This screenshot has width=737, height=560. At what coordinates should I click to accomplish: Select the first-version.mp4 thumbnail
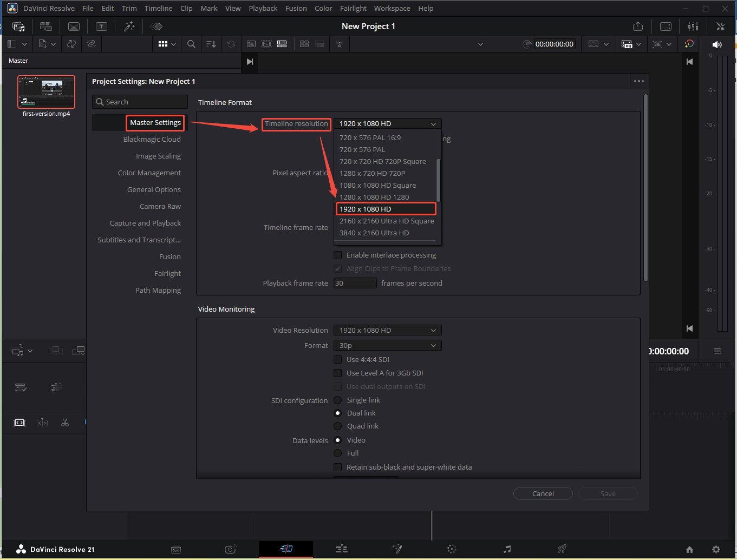coord(47,92)
